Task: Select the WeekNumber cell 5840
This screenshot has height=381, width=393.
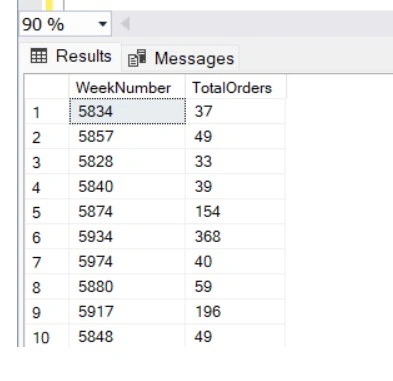Action: [x=127, y=186]
